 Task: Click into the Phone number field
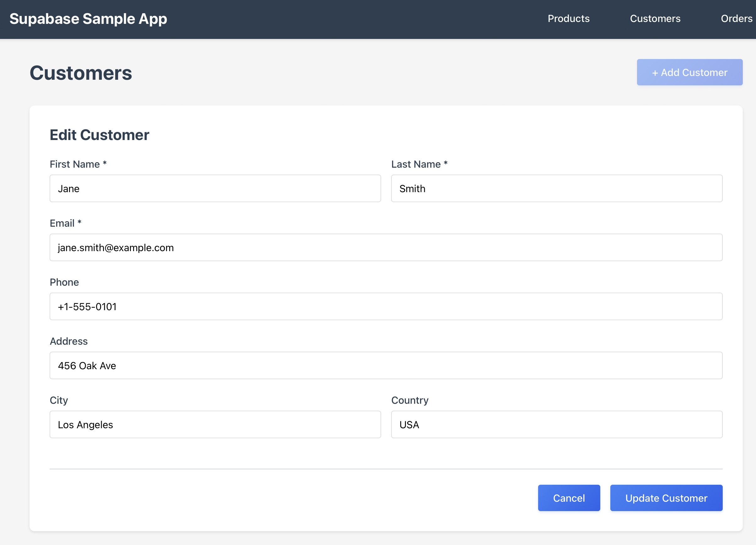tap(386, 306)
